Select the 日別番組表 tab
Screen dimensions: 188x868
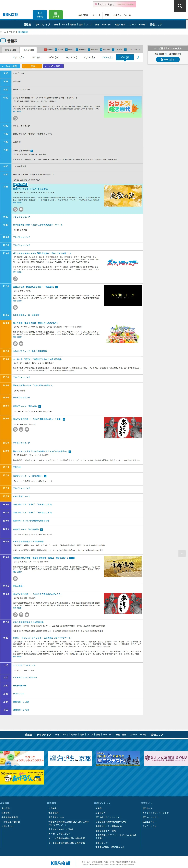click(28, 50)
